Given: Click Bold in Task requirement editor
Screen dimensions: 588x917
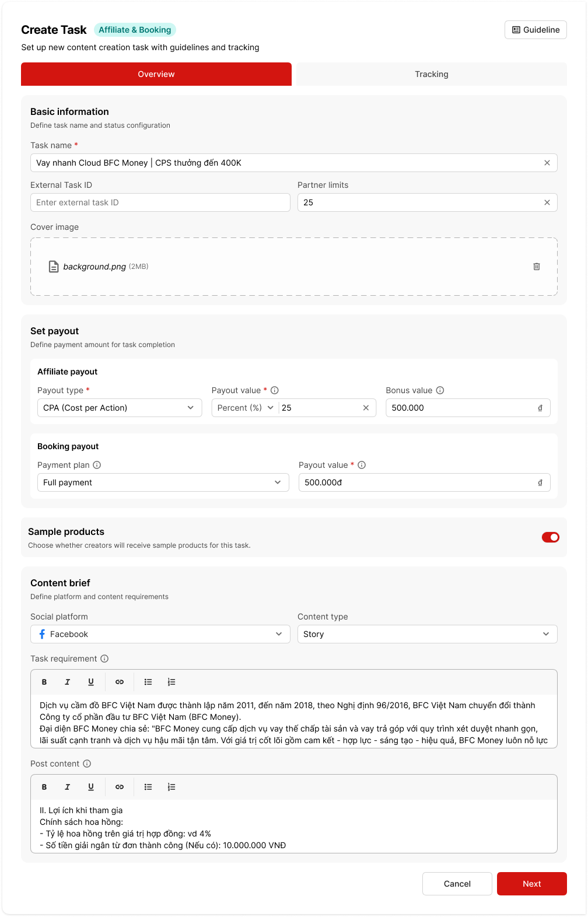Looking at the screenshot, I should [x=44, y=682].
